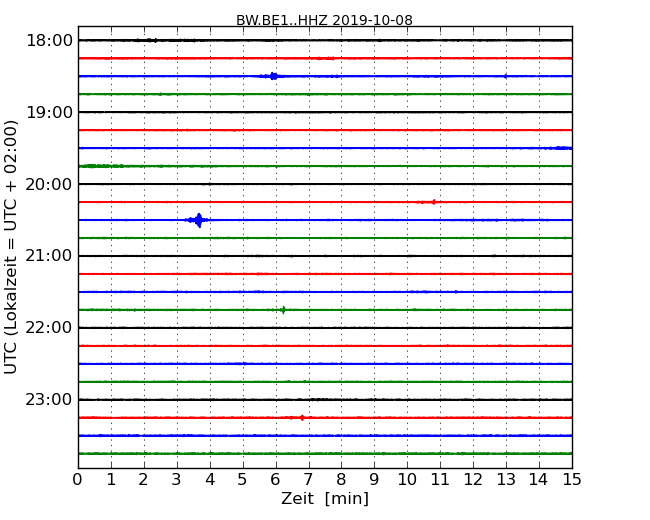Viewport: 650px width, 520px height.
Task: Select the green noise burst at start of 19:45 trace
Action: tap(102, 166)
